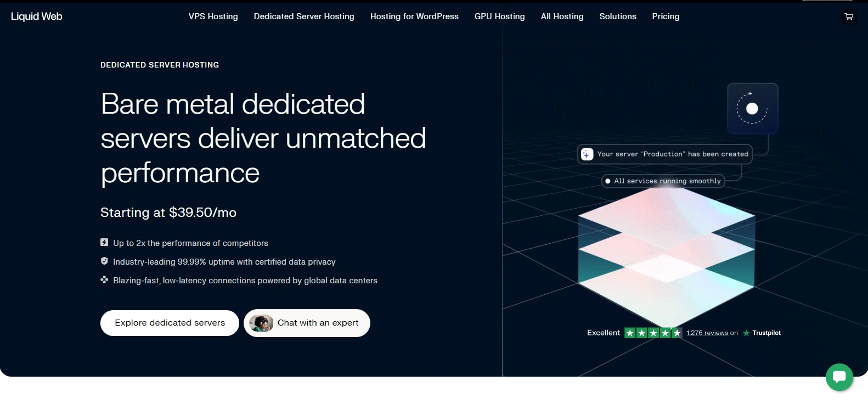Viewport: 868px width, 403px height.
Task: Click Explore dedicated servers button
Action: pyautogui.click(x=170, y=323)
